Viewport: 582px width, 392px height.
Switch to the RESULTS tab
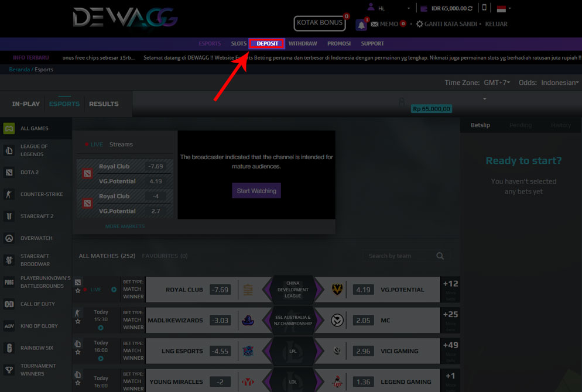(104, 104)
